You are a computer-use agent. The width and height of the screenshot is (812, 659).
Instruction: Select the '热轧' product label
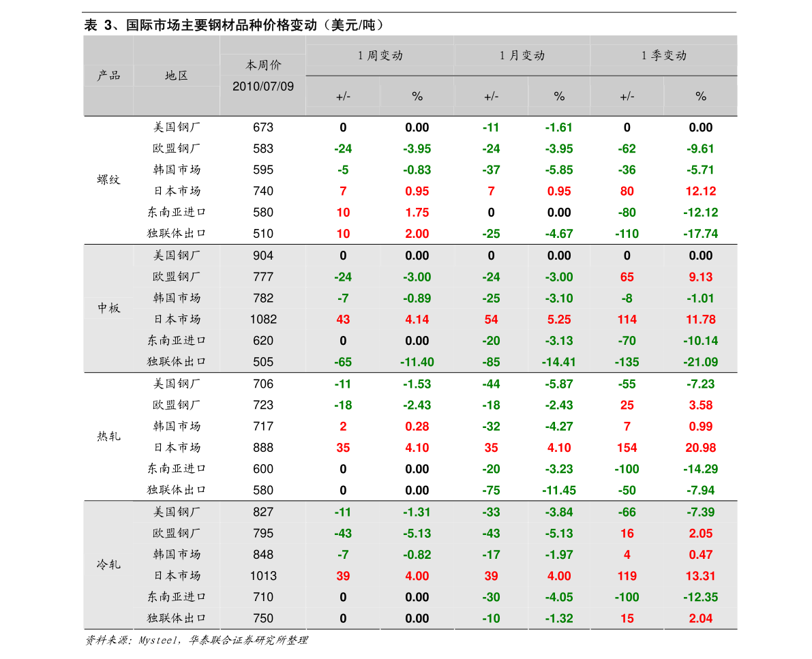[x=109, y=436]
